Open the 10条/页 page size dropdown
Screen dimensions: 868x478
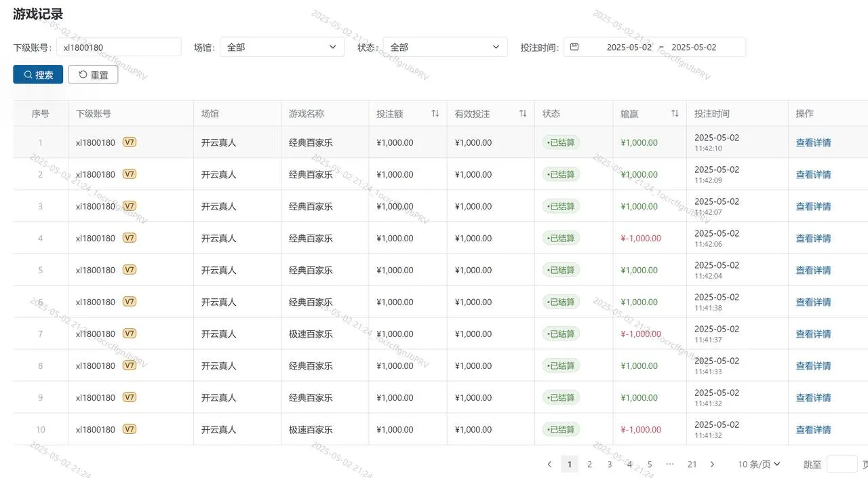757,464
